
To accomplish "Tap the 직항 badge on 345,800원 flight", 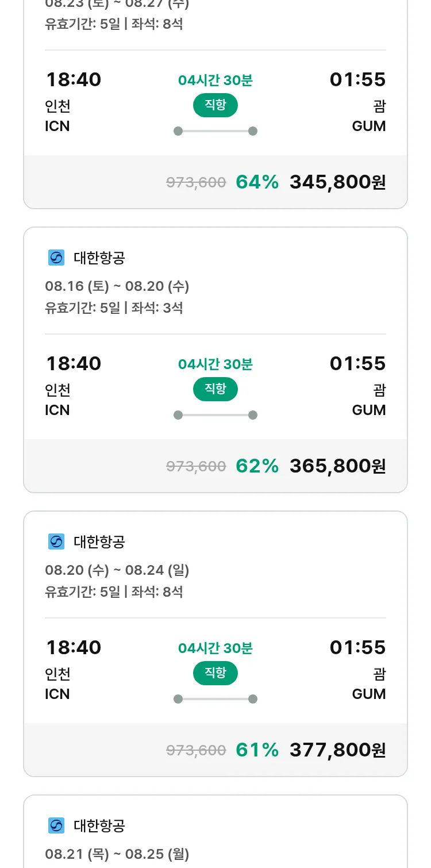I will click(x=215, y=105).
